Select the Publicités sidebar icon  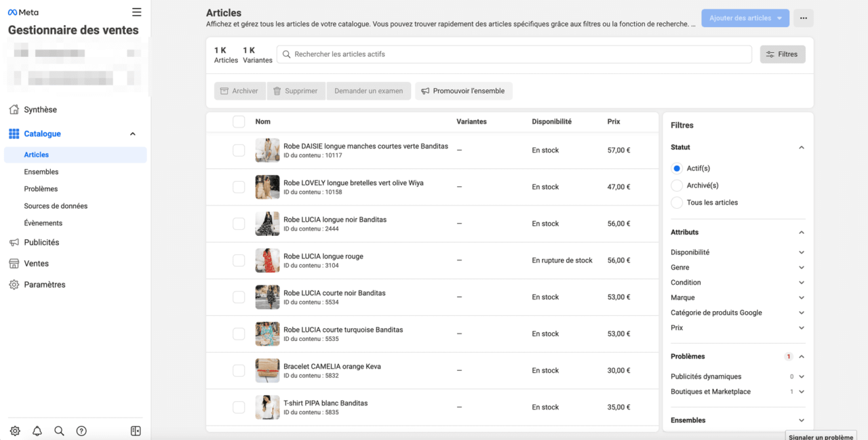coord(14,242)
